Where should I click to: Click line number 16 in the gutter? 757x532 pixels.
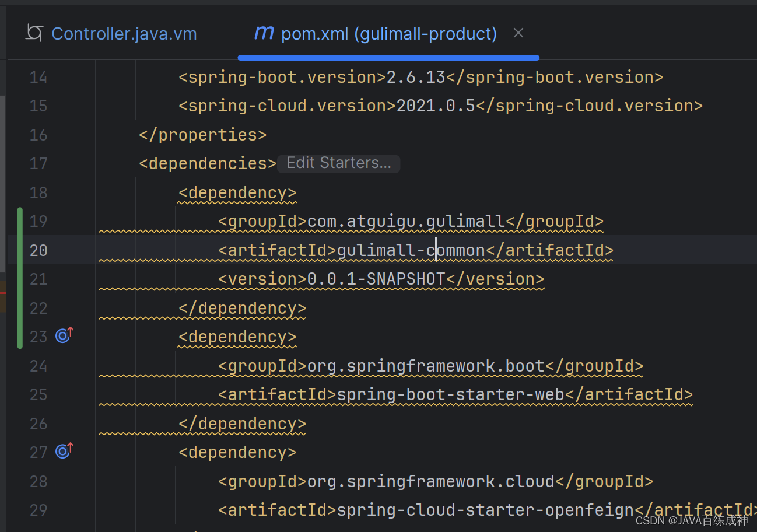point(38,135)
